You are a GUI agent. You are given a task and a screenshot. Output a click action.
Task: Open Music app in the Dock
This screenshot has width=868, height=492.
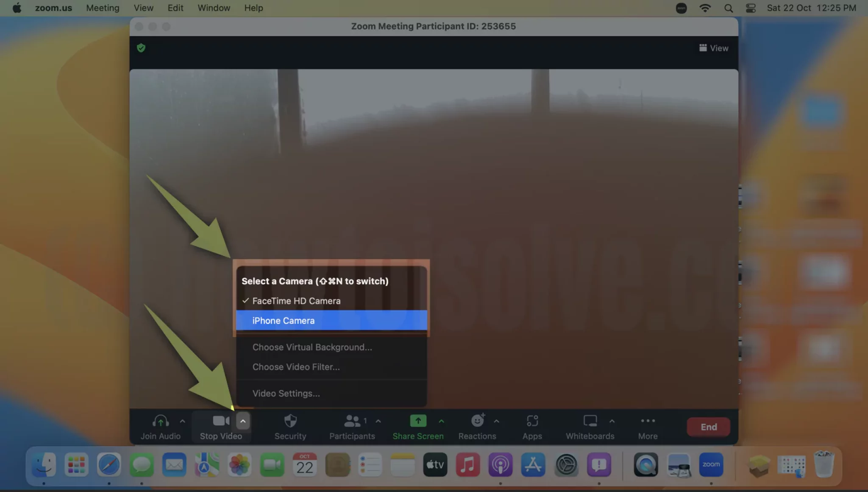click(468, 465)
